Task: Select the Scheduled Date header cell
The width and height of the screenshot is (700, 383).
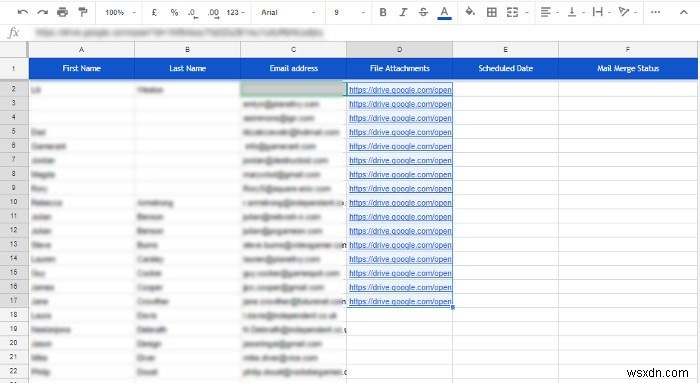Action: click(x=505, y=68)
